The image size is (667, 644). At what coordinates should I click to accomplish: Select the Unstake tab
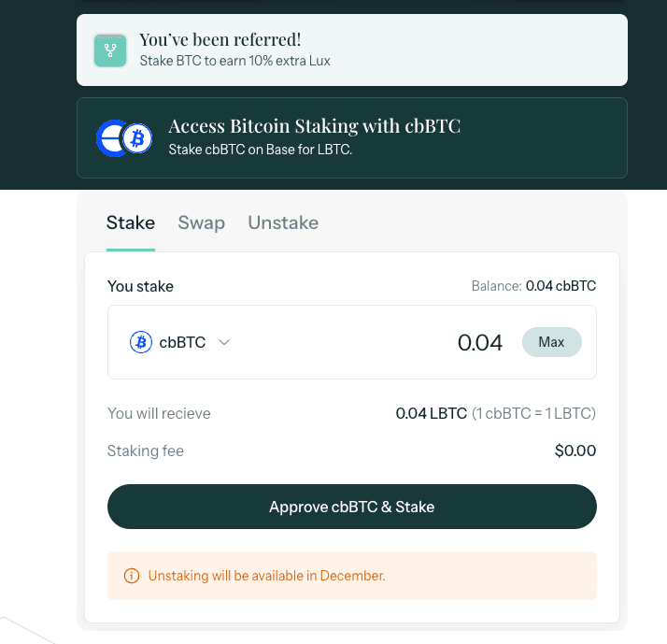[283, 222]
